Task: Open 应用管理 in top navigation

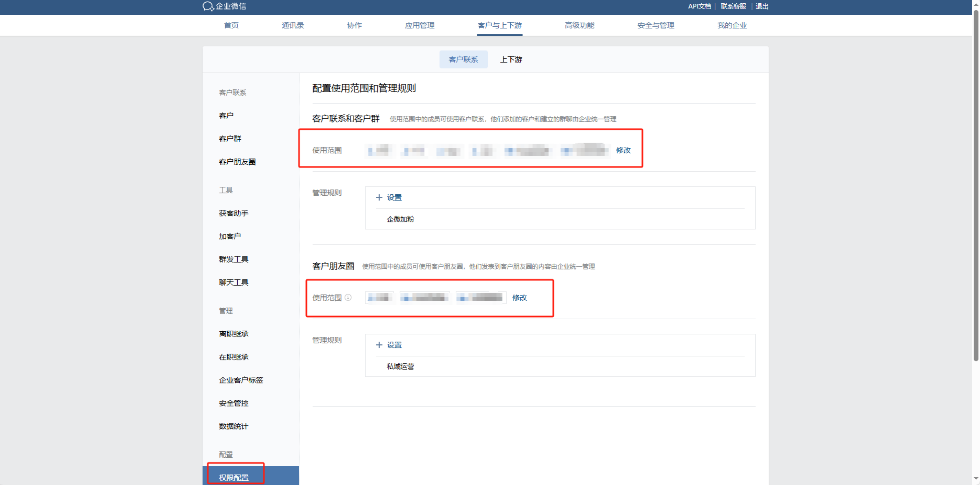Action: point(420,25)
